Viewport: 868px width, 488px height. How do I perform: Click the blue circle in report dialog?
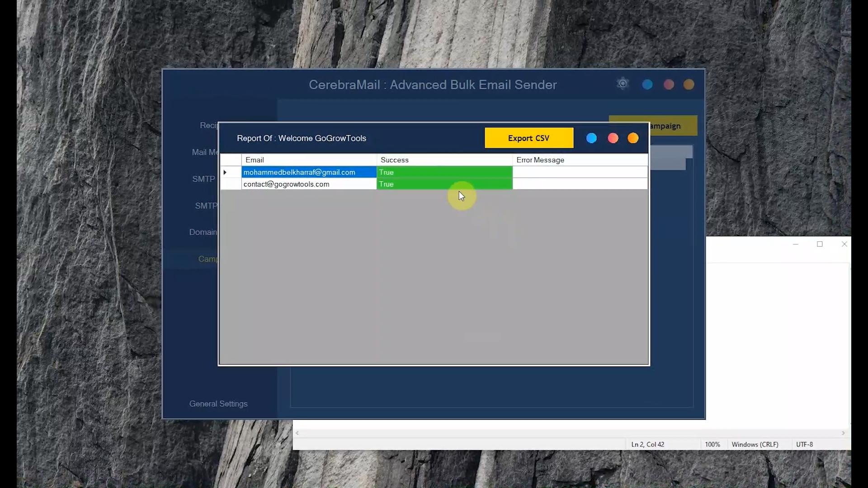pyautogui.click(x=591, y=138)
